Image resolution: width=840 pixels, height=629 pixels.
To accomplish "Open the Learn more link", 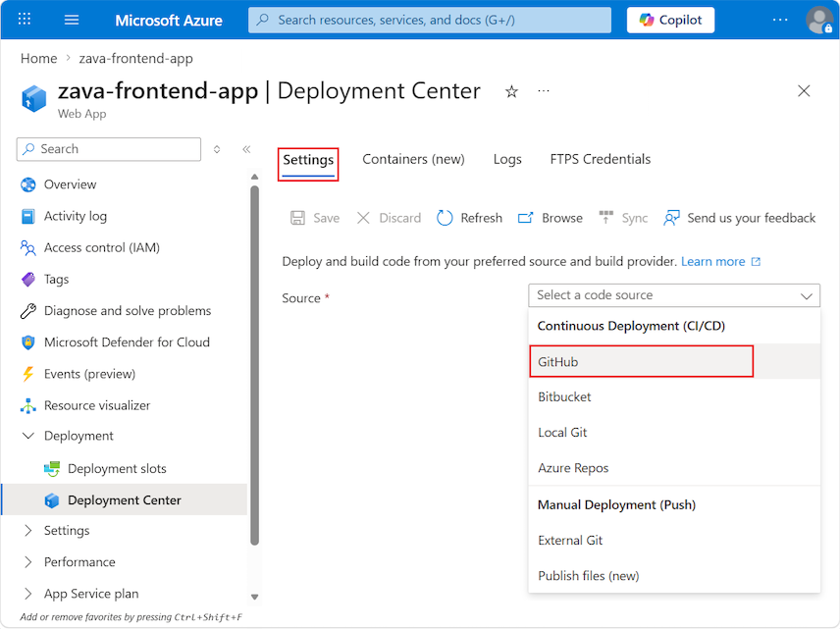I will (x=714, y=261).
